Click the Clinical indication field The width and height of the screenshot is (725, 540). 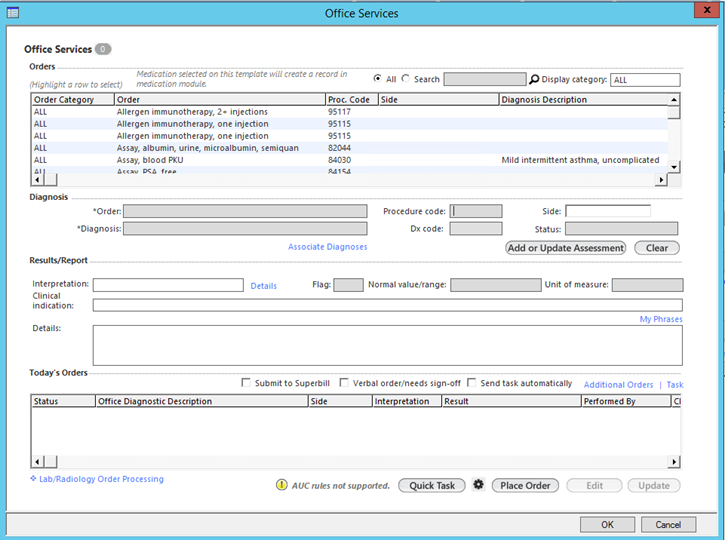[x=387, y=305]
